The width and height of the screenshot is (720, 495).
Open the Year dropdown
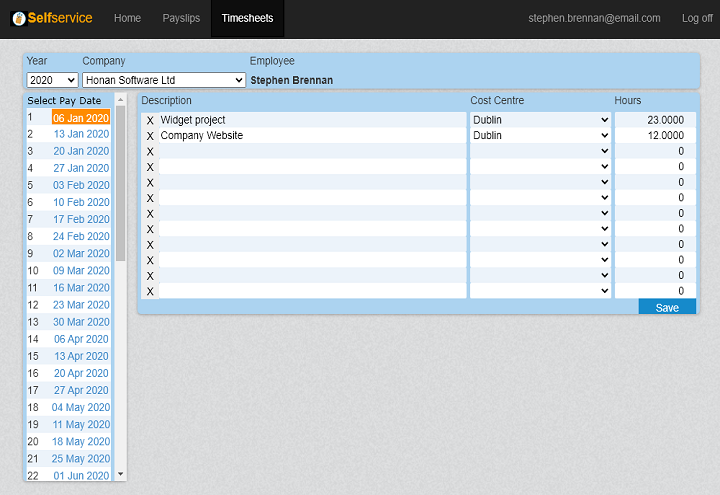click(52, 80)
